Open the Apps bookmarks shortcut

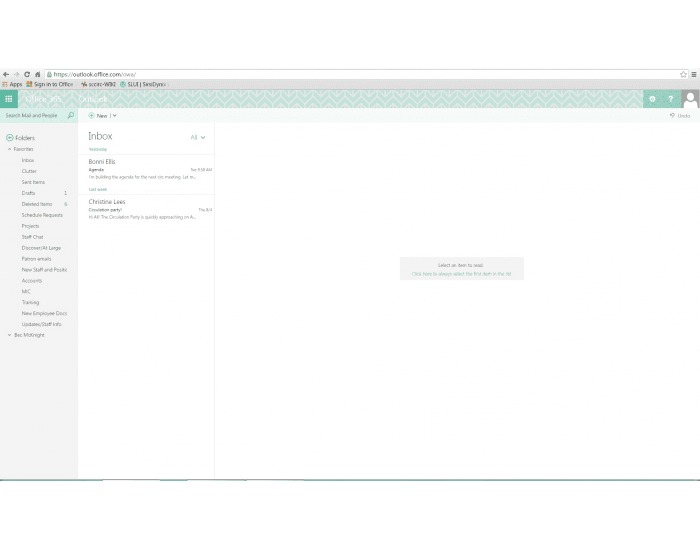[12, 84]
